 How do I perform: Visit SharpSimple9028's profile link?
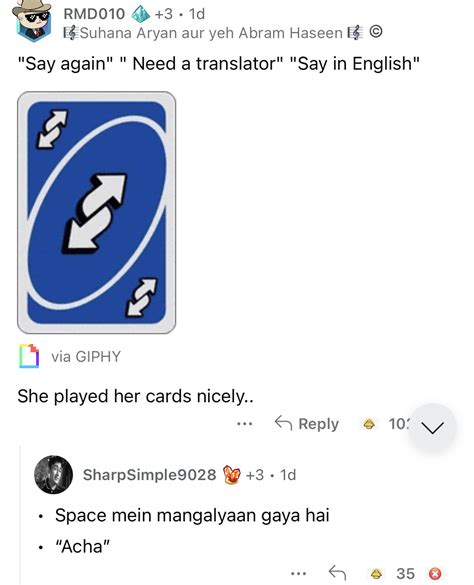[149, 475]
